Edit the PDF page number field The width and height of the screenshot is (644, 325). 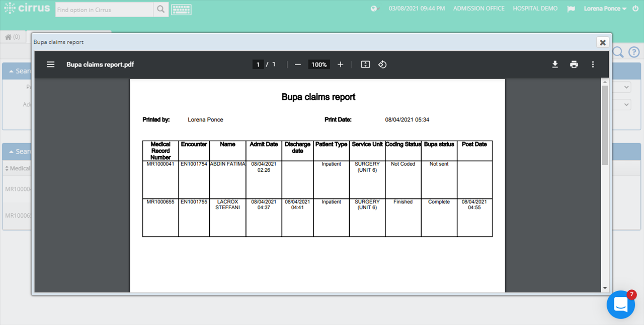pyautogui.click(x=258, y=64)
